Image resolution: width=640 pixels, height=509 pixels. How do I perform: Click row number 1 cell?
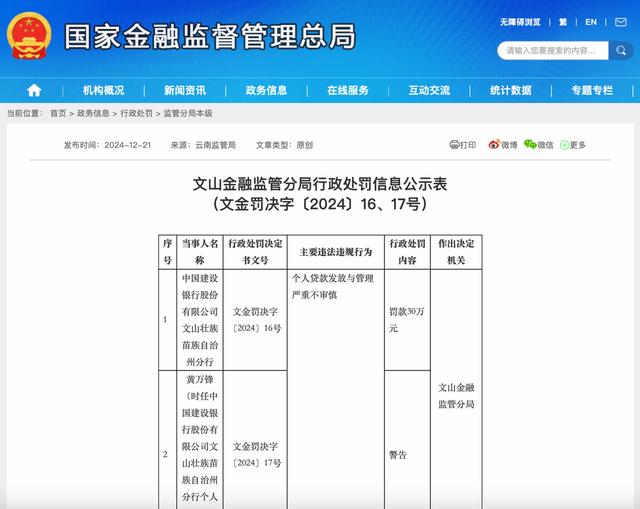coord(167,320)
